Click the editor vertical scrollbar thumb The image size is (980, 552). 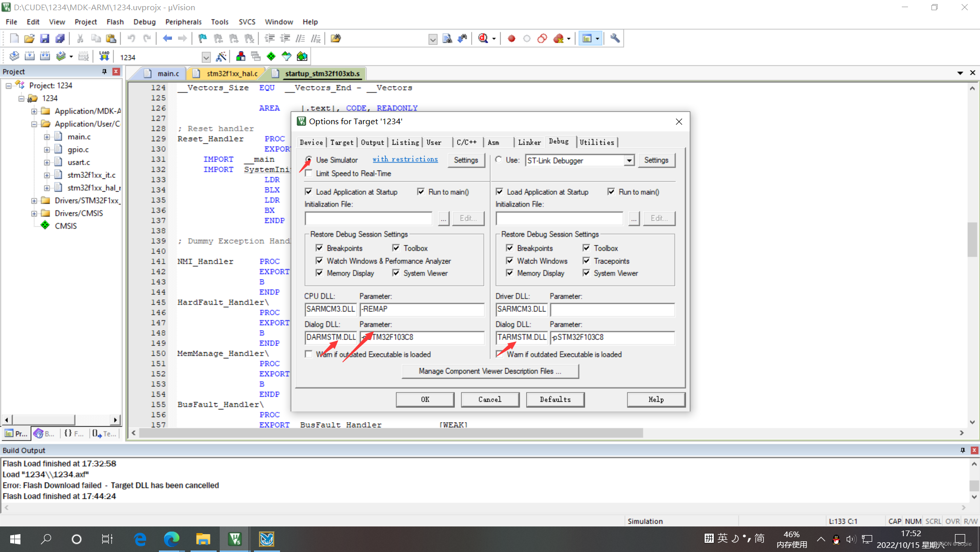[972, 239]
